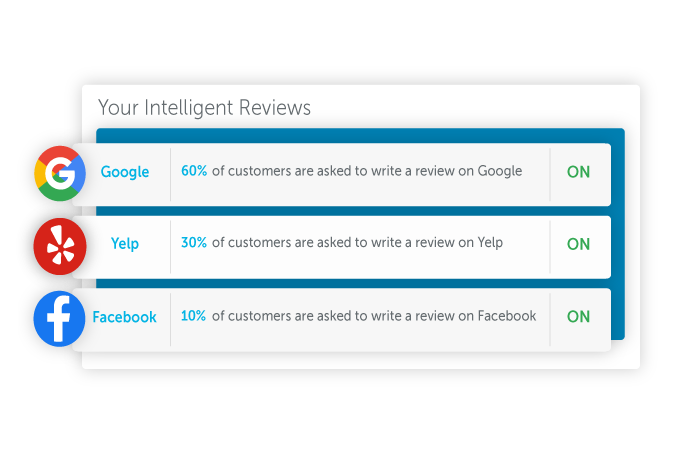Click the round Google logo icon
The width and height of the screenshot is (684, 456).
click(60, 173)
